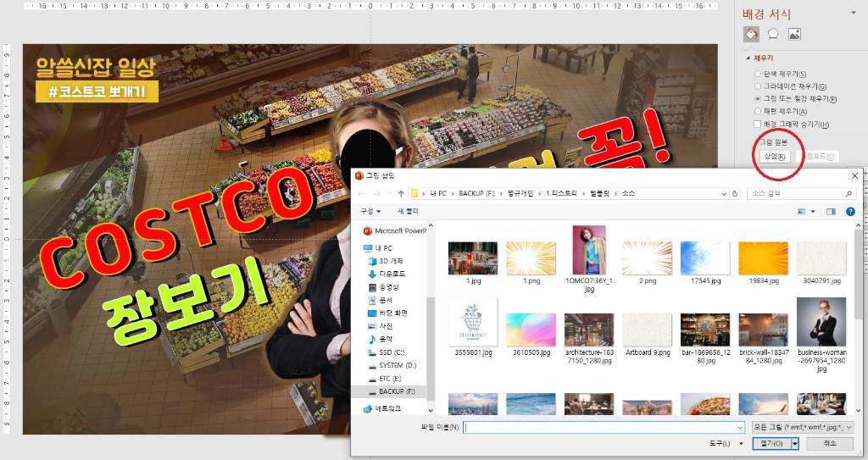Click 내 PC in the address path
This screenshot has height=460, width=868.
pyautogui.click(x=438, y=194)
